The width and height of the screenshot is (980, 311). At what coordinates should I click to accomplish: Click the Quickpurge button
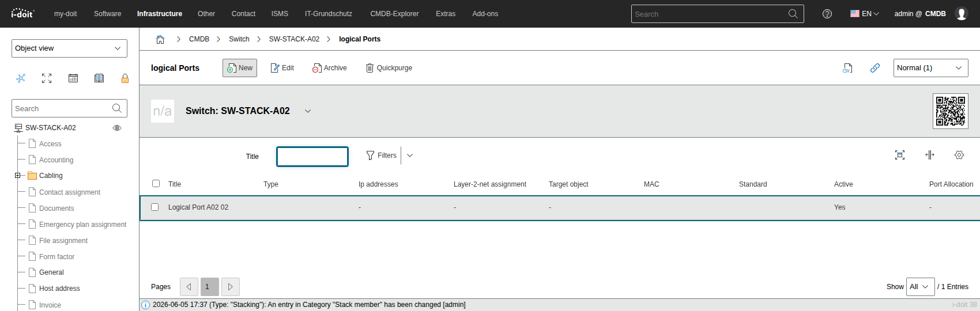(389, 68)
